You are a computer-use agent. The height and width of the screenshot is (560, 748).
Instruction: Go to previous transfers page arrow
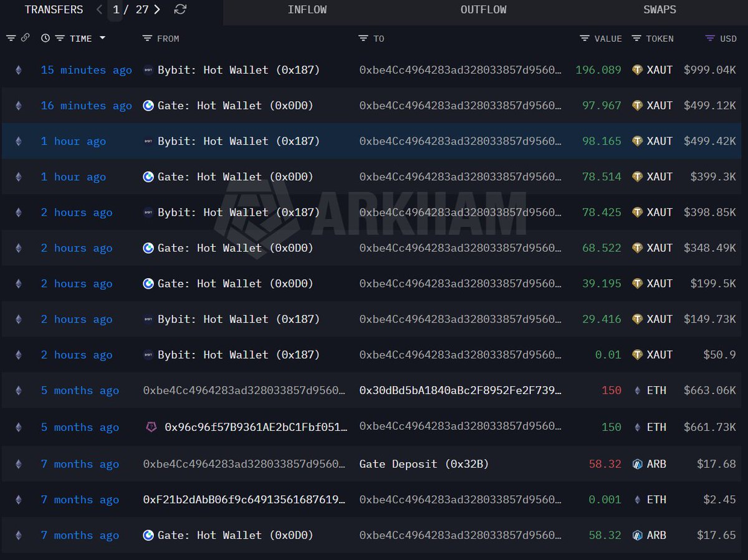[100, 9]
